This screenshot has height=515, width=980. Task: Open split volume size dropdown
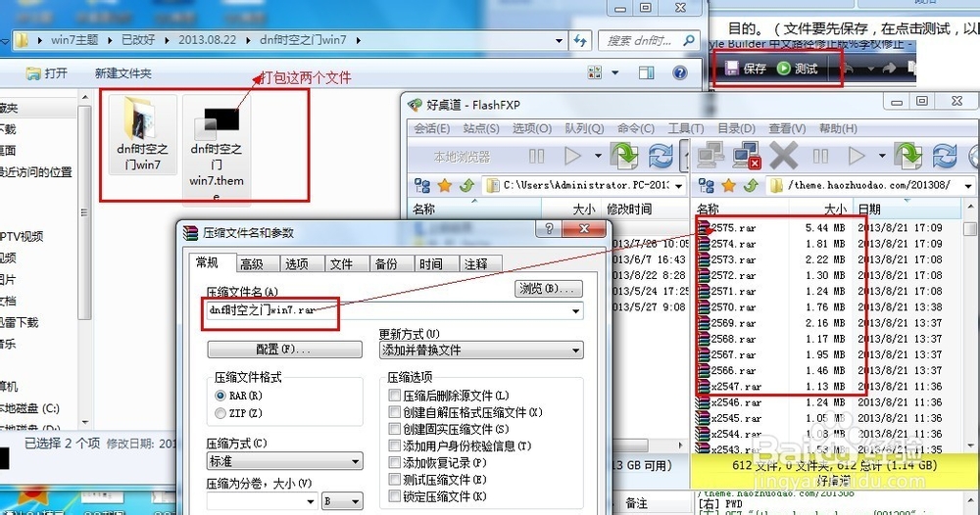pyautogui.click(x=311, y=500)
